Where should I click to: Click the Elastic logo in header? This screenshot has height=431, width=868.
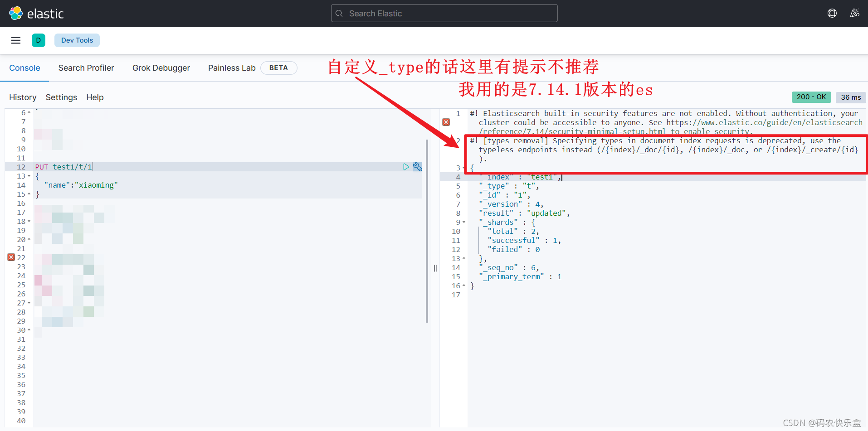[x=36, y=14]
